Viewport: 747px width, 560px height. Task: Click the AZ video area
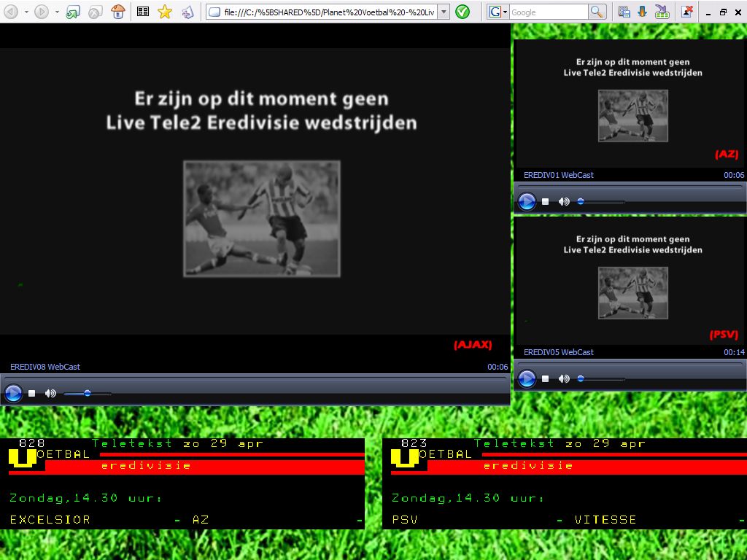coord(630,104)
